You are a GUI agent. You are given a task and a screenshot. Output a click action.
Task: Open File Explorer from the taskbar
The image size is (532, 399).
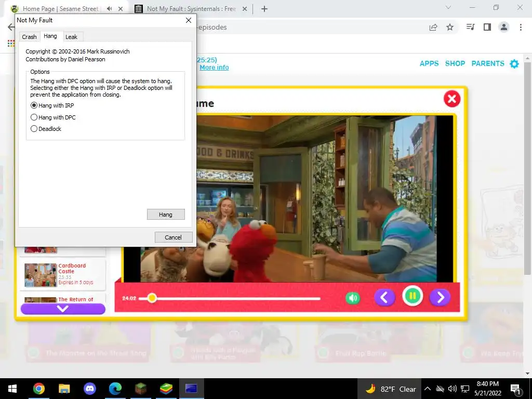[x=64, y=389]
